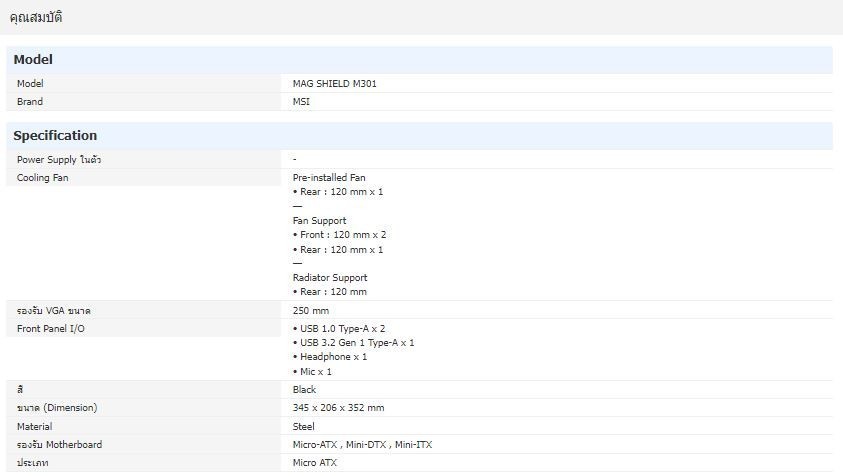Click the 345 x 206 x 352 mm value
Screen dimensions: 843x476
coord(338,408)
